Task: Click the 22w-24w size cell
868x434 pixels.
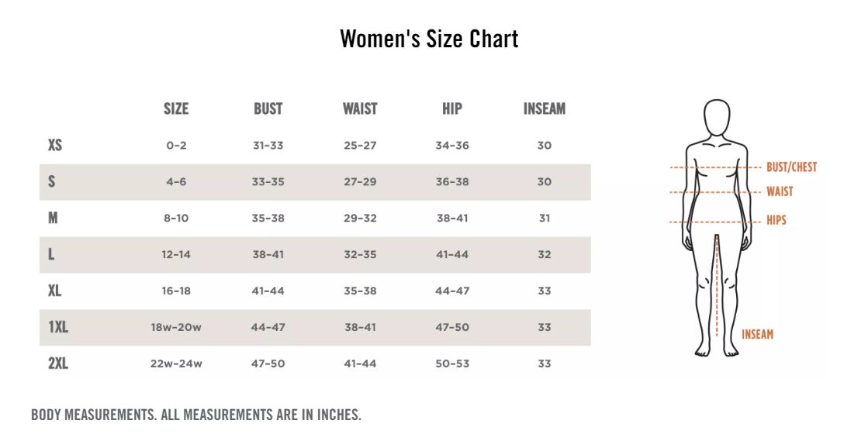Action: pyautogui.click(x=176, y=363)
